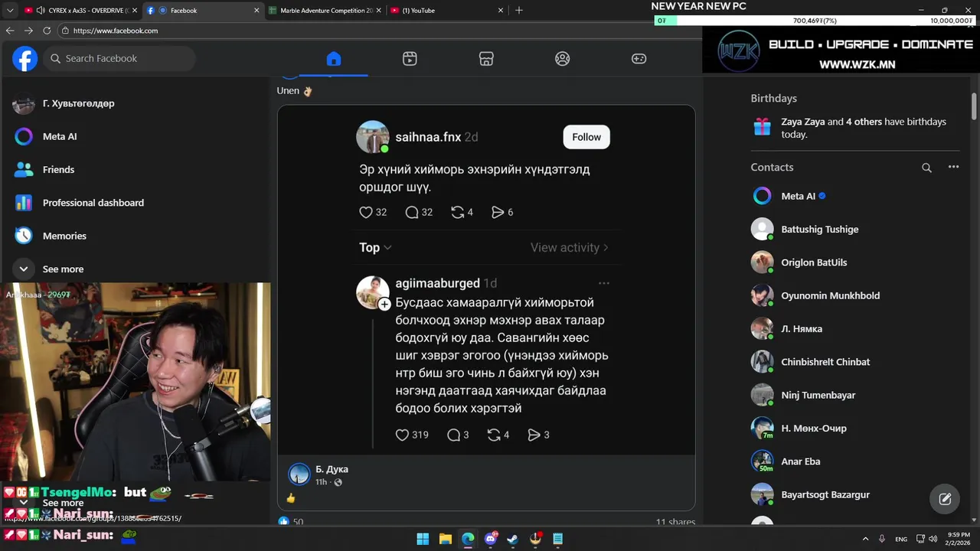
Task: Open the taskbar clock 9:59 PM
Action: [959, 539]
